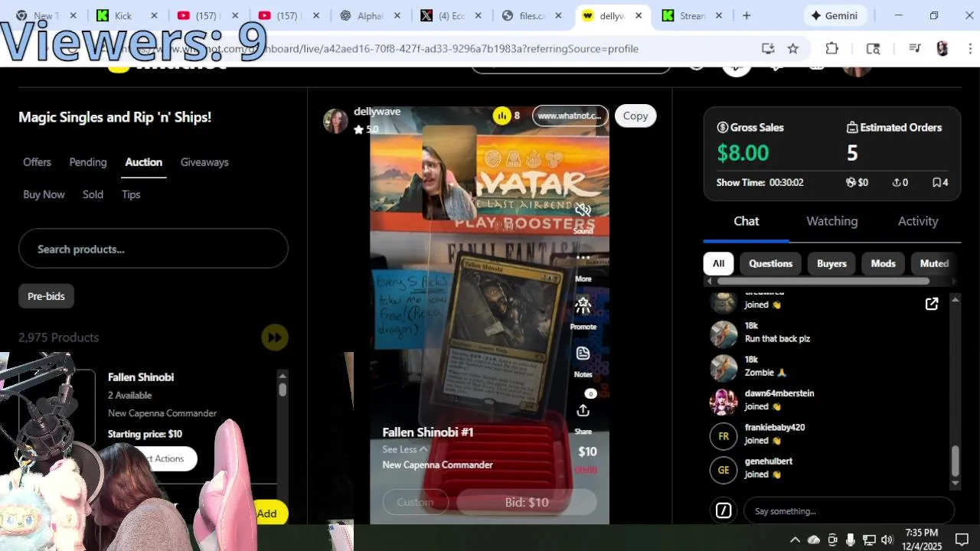Bookmark this page with the star icon
This screenshot has height=551, width=980.
tap(793, 48)
